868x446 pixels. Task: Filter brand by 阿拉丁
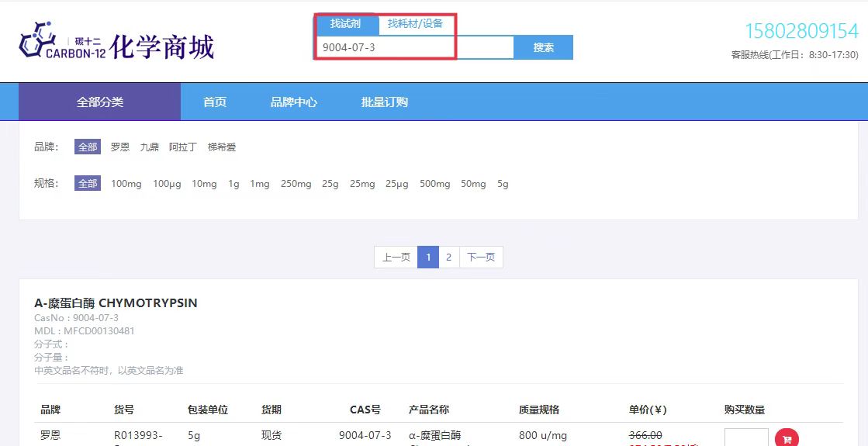(x=183, y=147)
